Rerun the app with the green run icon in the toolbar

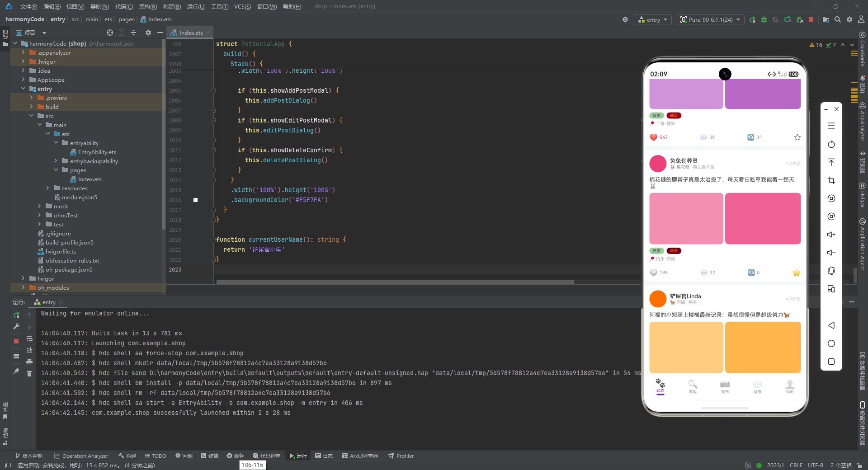click(x=752, y=19)
